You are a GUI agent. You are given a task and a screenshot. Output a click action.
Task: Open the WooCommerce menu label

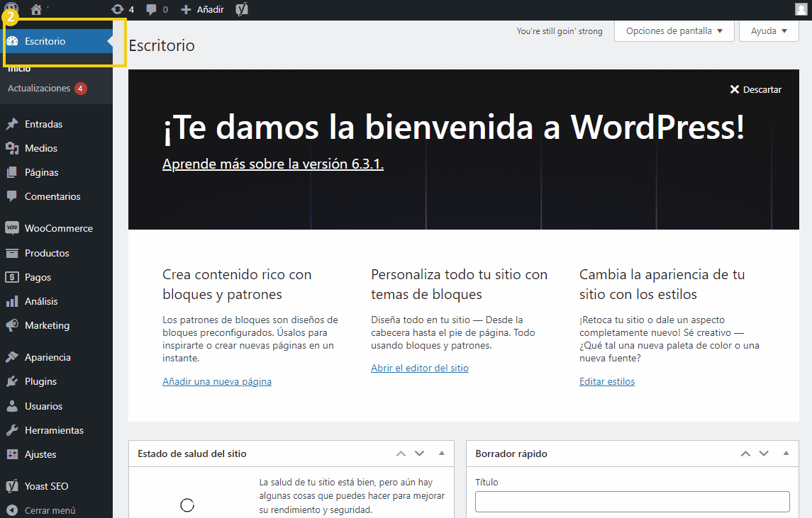point(59,228)
